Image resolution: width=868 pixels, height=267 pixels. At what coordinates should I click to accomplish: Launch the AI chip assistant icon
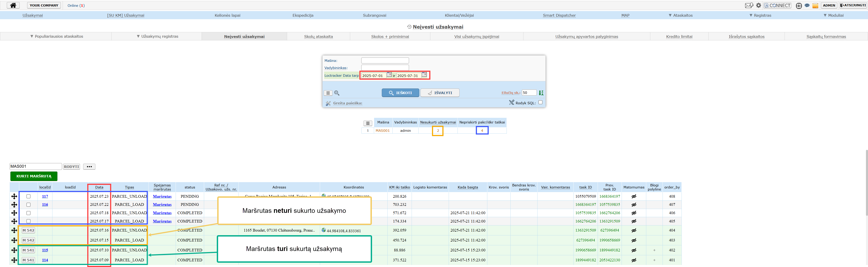click(x=799, y=5)
